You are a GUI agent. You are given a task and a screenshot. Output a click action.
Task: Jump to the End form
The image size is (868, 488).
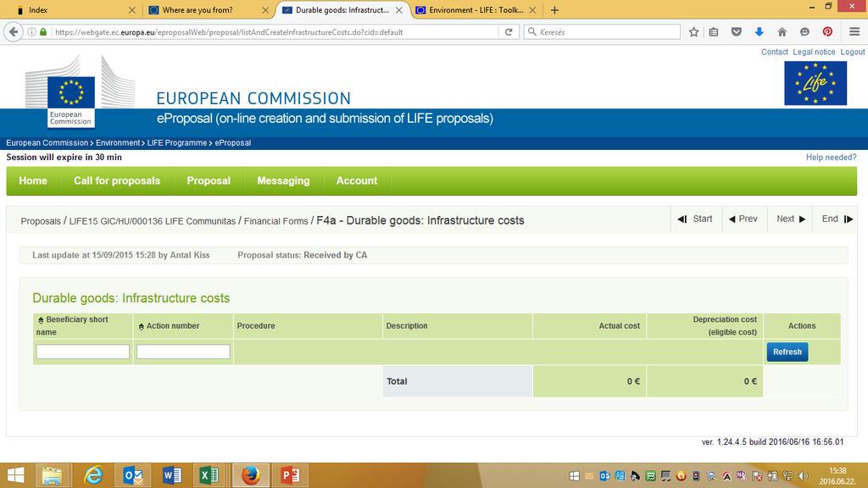click(x=837, y=219)
